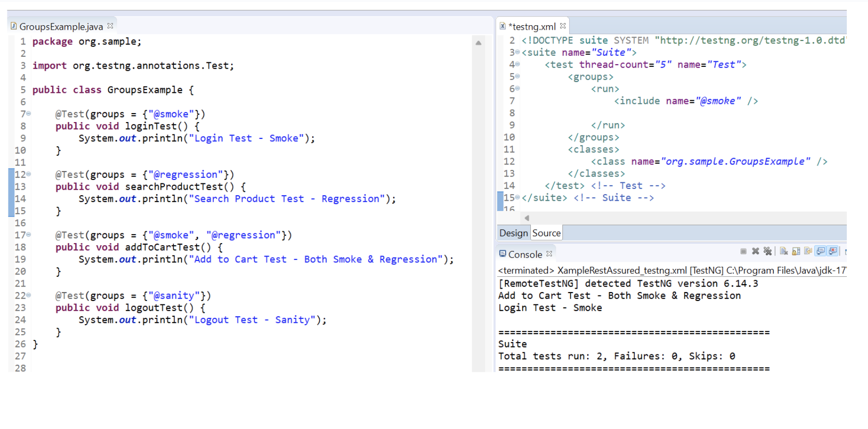
Task: Close the Console view
Action: point(549,254)
